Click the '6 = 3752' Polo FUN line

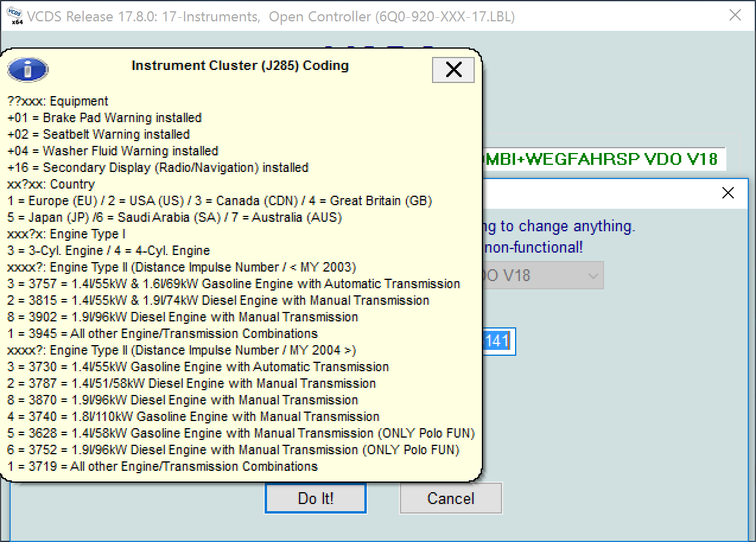(234, 450)
